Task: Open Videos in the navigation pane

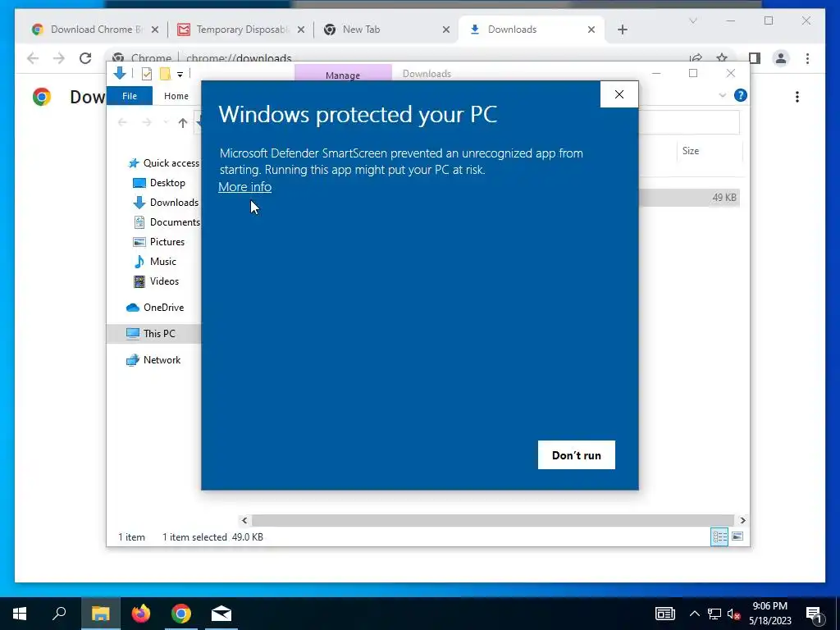Action: [156, 281]
